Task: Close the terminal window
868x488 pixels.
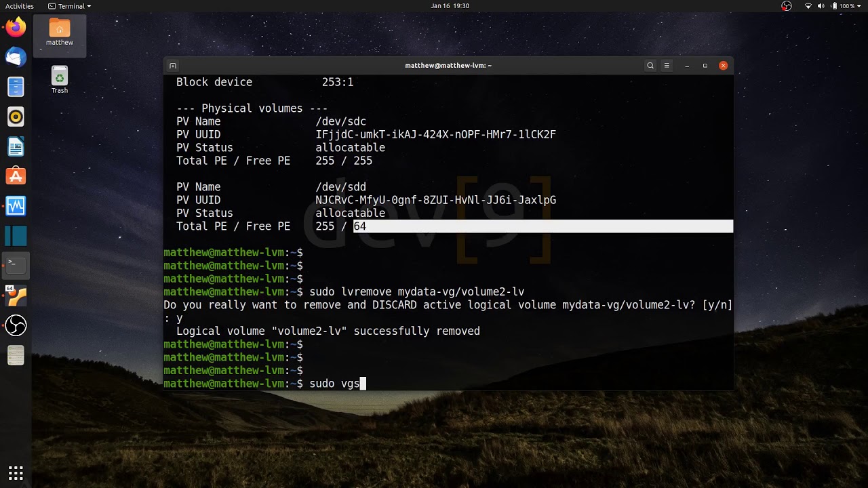Action: click(x=724, y=66)
